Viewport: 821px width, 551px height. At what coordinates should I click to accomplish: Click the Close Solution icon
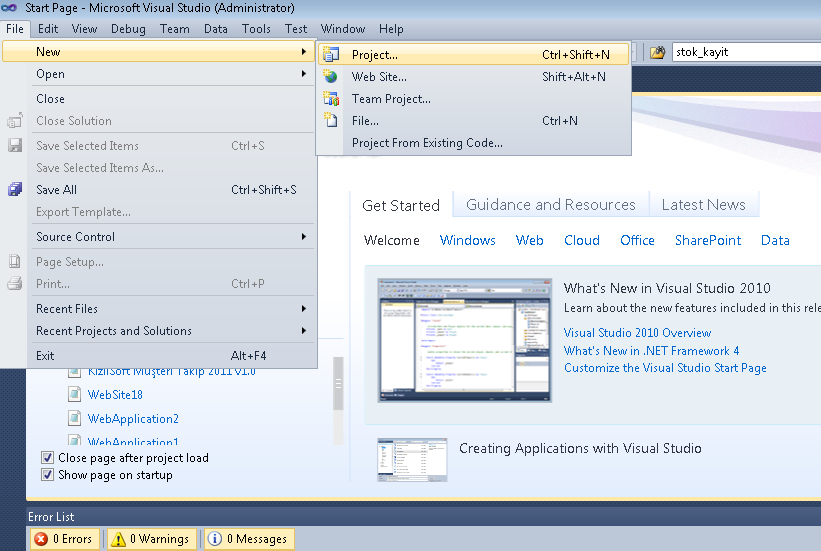(15, 120)
